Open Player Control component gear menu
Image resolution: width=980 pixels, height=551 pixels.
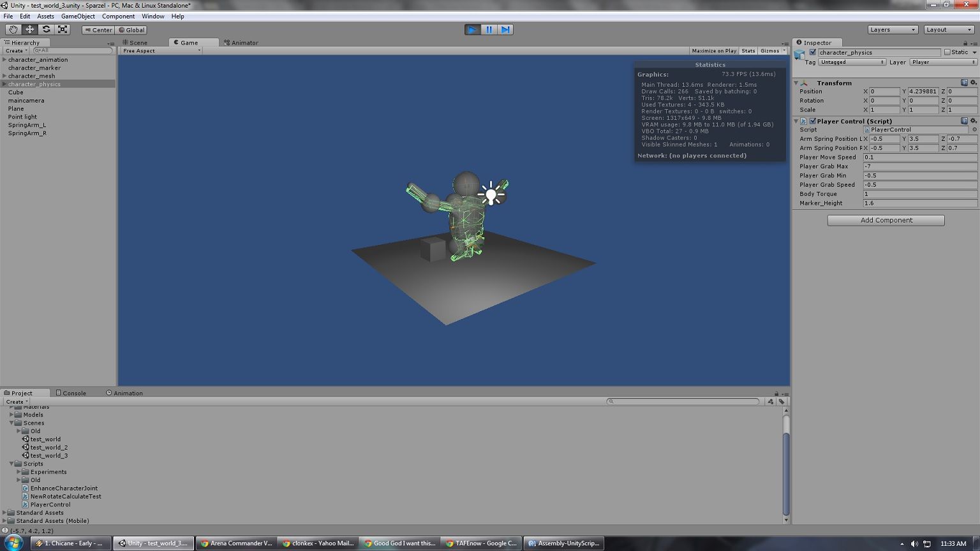pos(973,121)
